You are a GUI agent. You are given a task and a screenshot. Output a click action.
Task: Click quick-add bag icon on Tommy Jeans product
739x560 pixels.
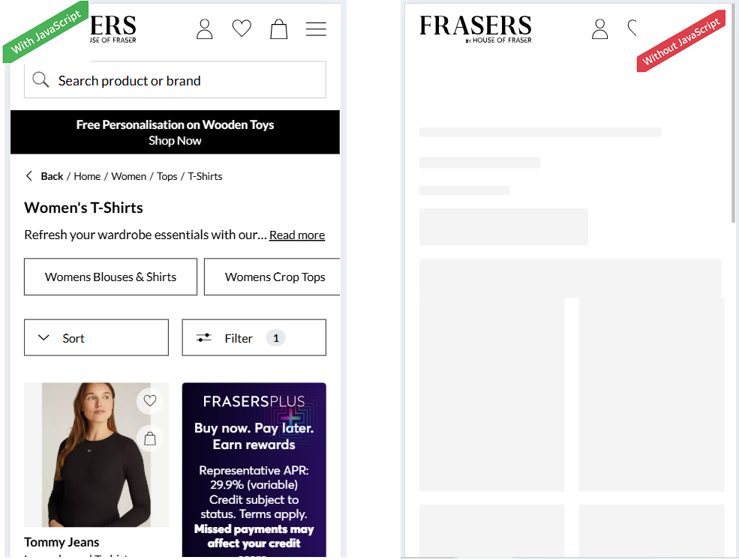150,439
